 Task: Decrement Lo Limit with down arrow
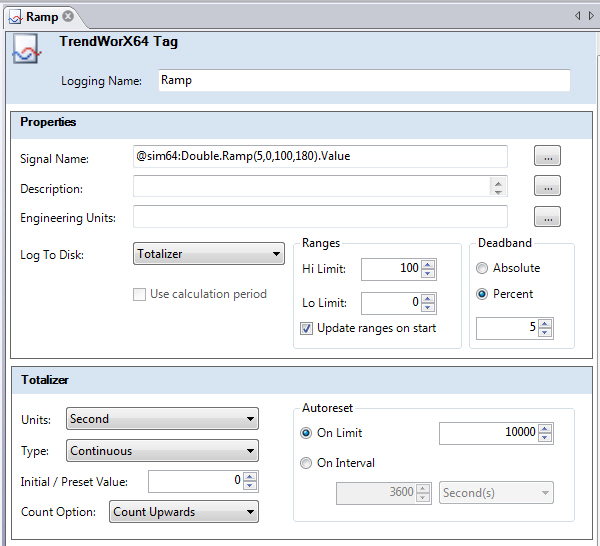click(428, 307)
